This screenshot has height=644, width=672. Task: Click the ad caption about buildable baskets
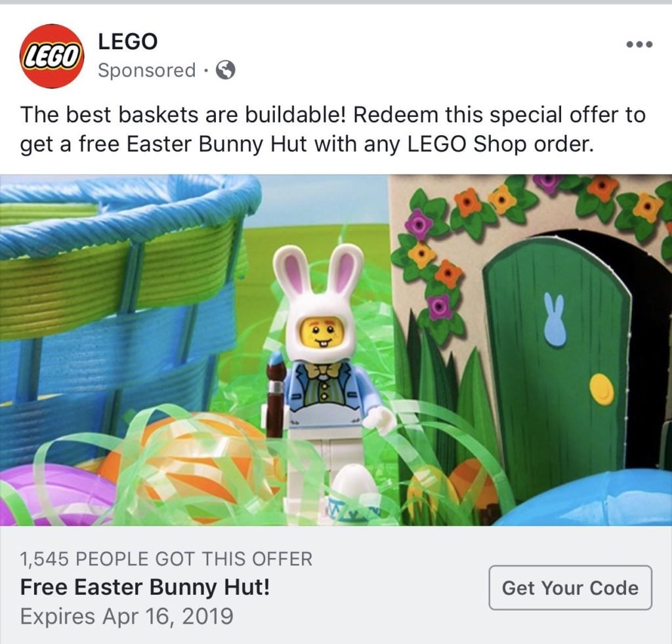pos(333,129)
